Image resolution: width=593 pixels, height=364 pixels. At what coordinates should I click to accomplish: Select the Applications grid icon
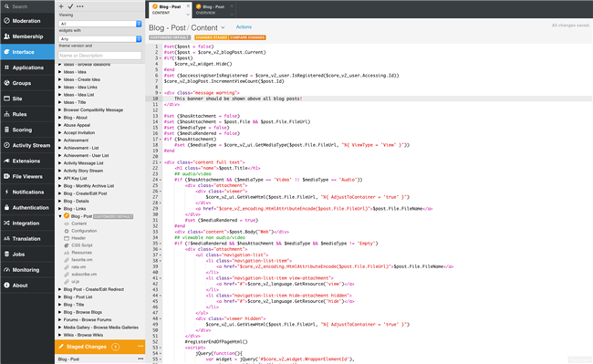pos(6,68)
